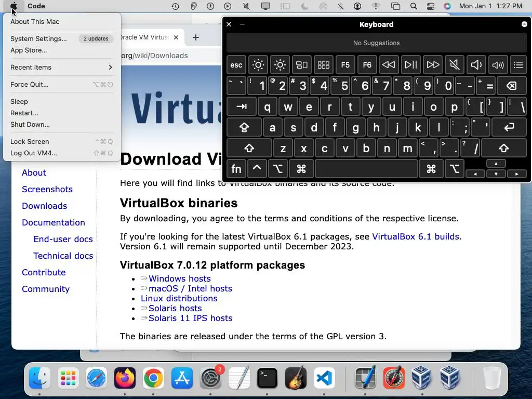Close the Oracle VM VirtualBox tab

[176, 37]
